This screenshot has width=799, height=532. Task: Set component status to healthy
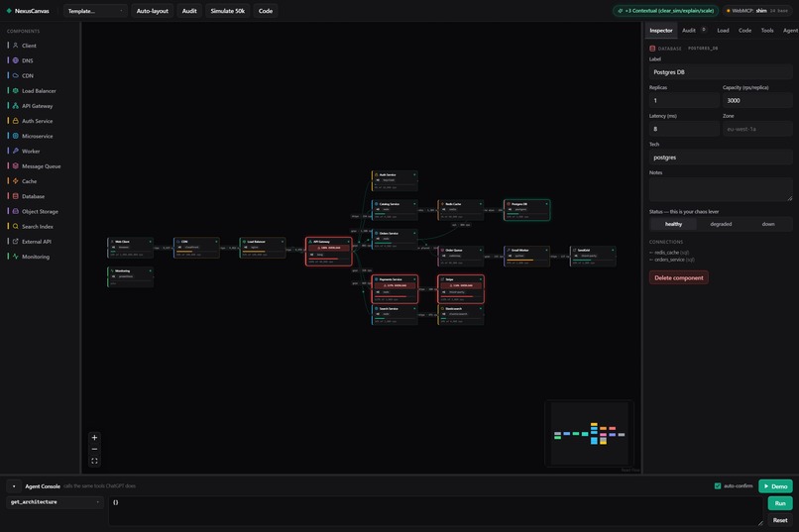[673, 224]
